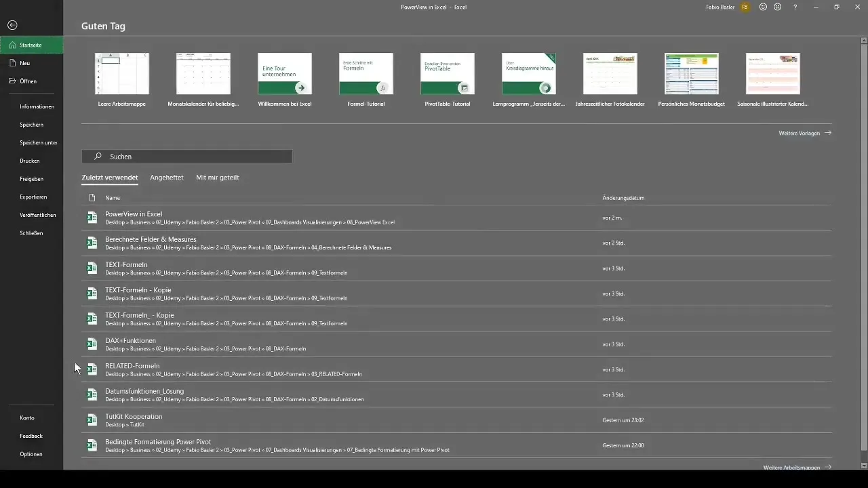
Task: Select the Zuletzt verwendet tab
Action: [x=110, y=178]
